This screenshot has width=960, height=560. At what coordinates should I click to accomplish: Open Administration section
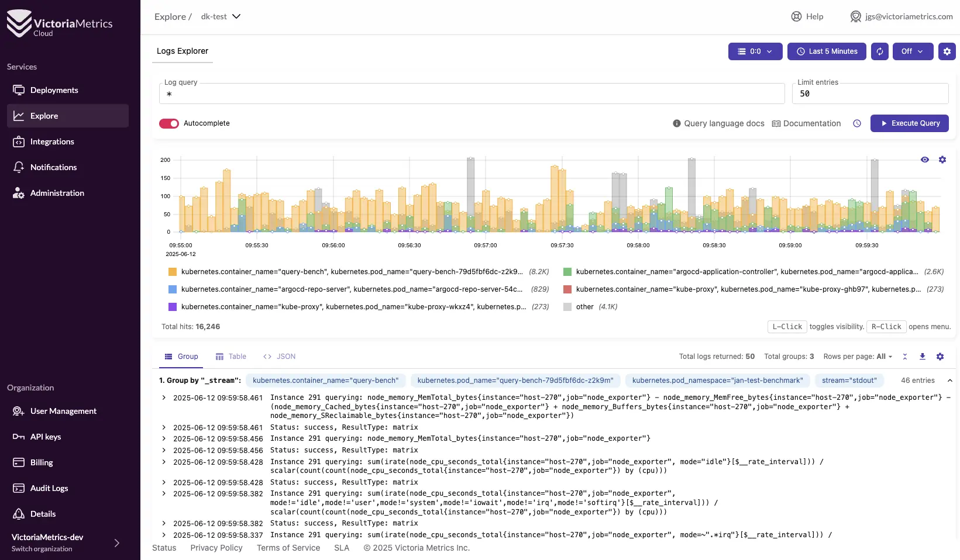(x=68, y=193)
